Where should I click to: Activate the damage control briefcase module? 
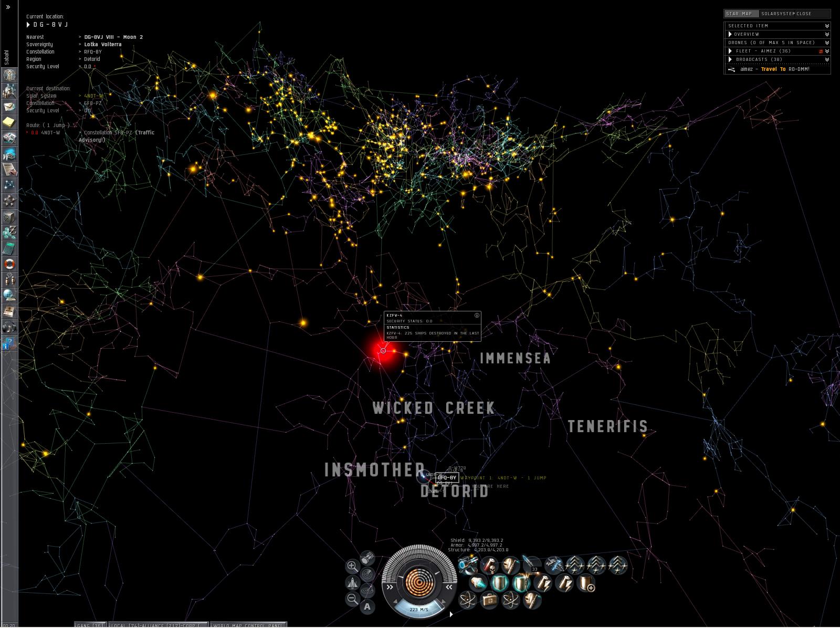pyautogui.click(x=489, y=600)
